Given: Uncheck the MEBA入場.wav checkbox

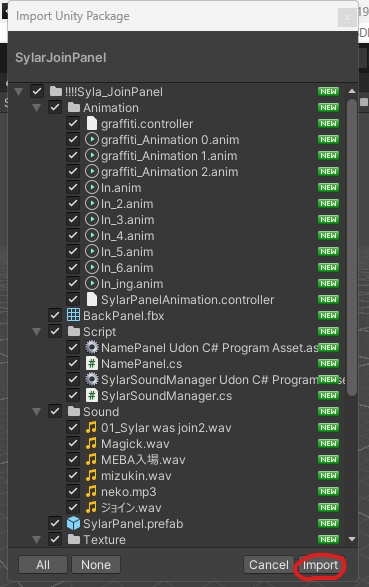Looking at the screenshot, I should pos(73,460).
